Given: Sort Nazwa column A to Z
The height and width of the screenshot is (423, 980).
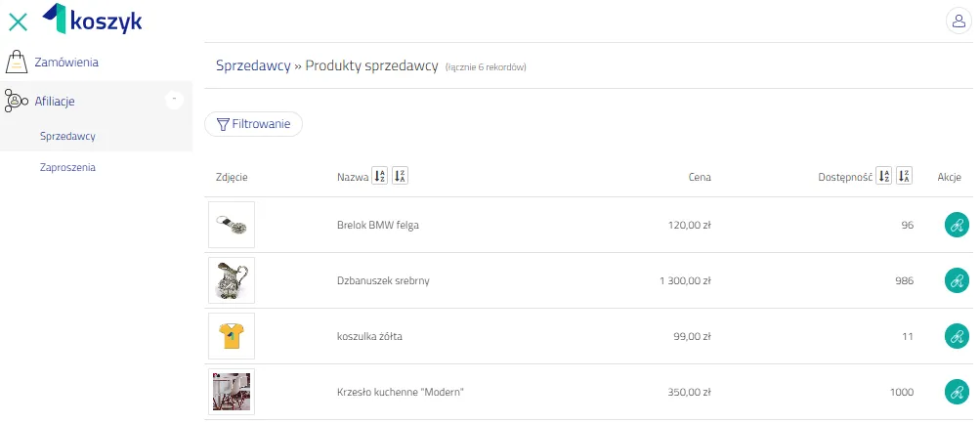Looking at the screenshot, I should click(x=379, y=177).
